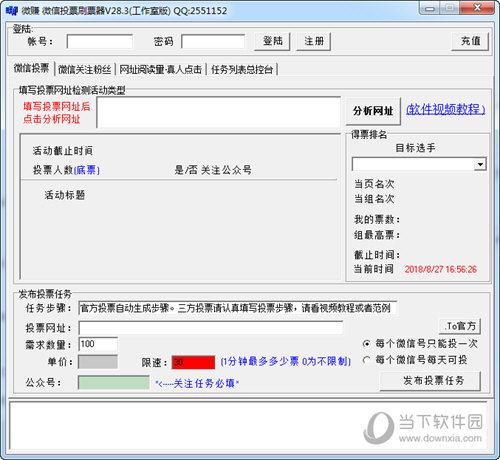The height and width of the screenshot is (460, 500).
Task: Click the 分析网址 button
Action: [373, 111]
